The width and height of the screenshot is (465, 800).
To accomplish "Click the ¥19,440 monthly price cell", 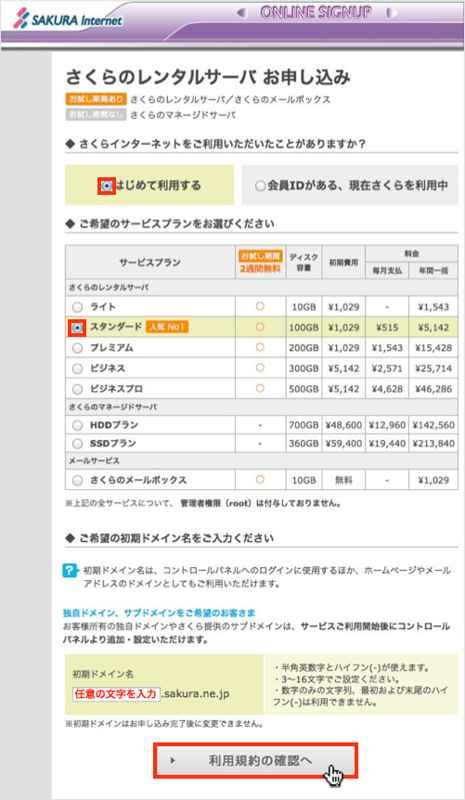I will 387,443.
